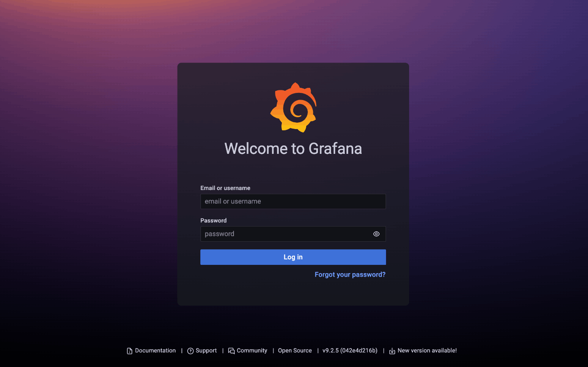
Task: Click the Email or username label
Action: tap(225, 188)
